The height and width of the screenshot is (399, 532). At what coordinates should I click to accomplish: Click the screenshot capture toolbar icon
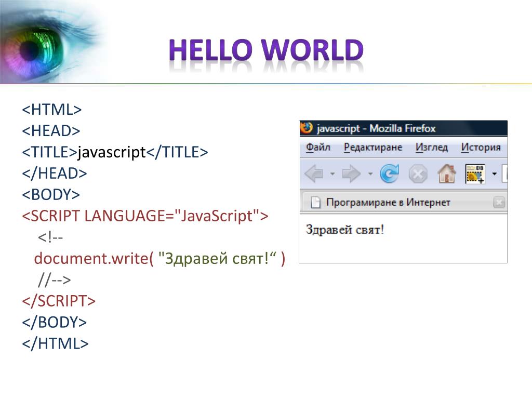[x=475, y=174]
